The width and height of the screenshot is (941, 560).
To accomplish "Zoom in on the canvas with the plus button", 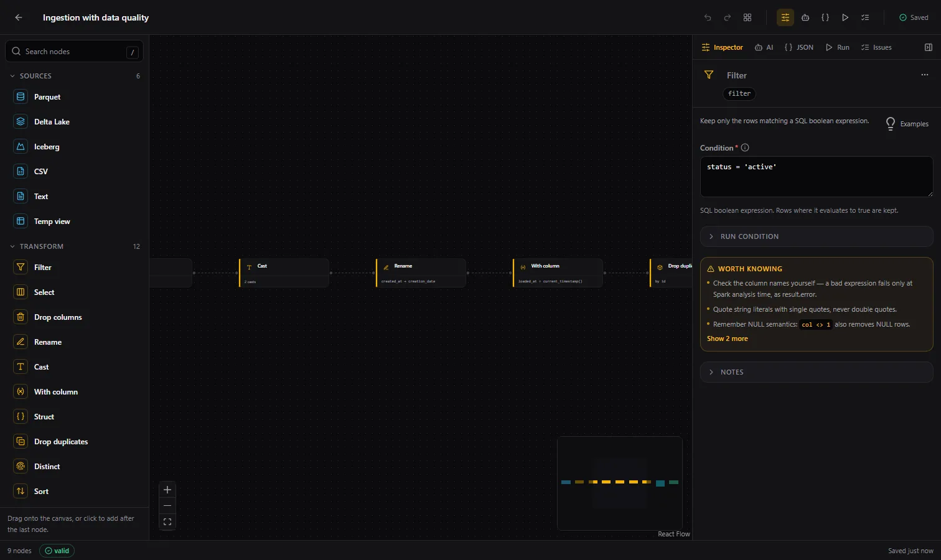I will (167, 490).
